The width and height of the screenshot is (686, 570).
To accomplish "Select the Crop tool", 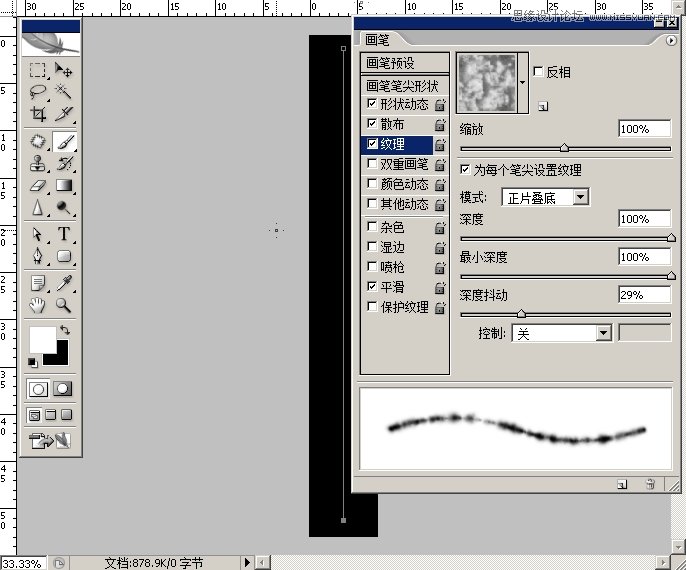I will (x=38, y=114).
